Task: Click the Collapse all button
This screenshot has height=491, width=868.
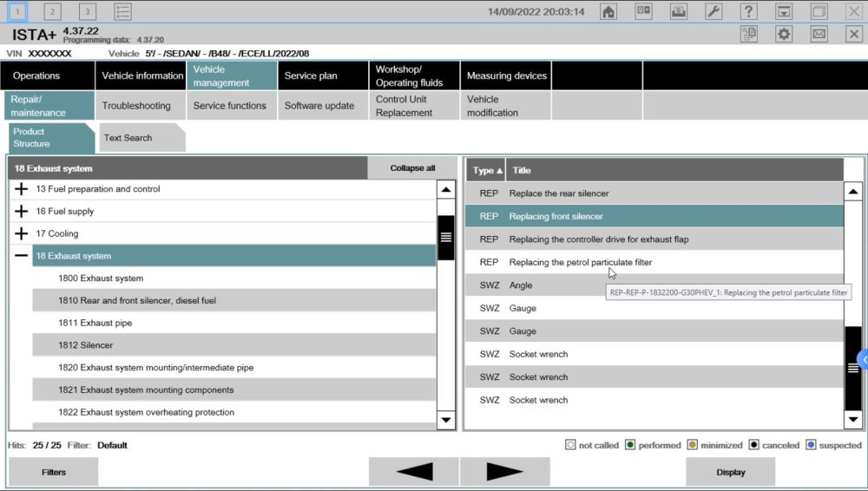Action: pyautogui.click(x=412, y=167)
